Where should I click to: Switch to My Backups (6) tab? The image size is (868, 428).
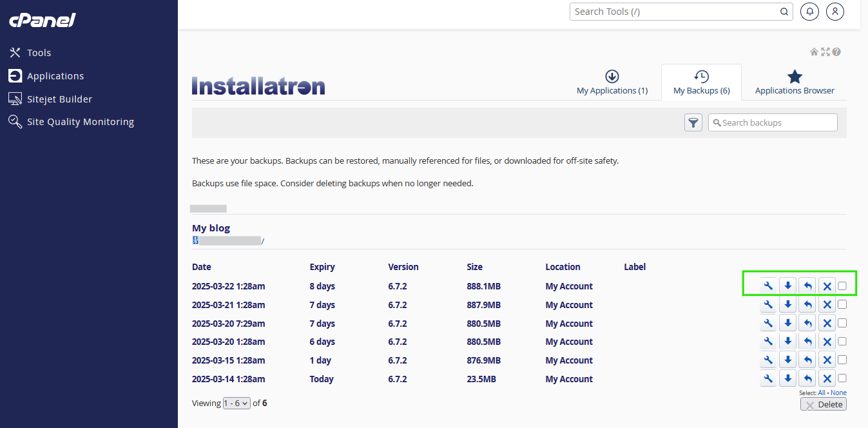(701, 83)
